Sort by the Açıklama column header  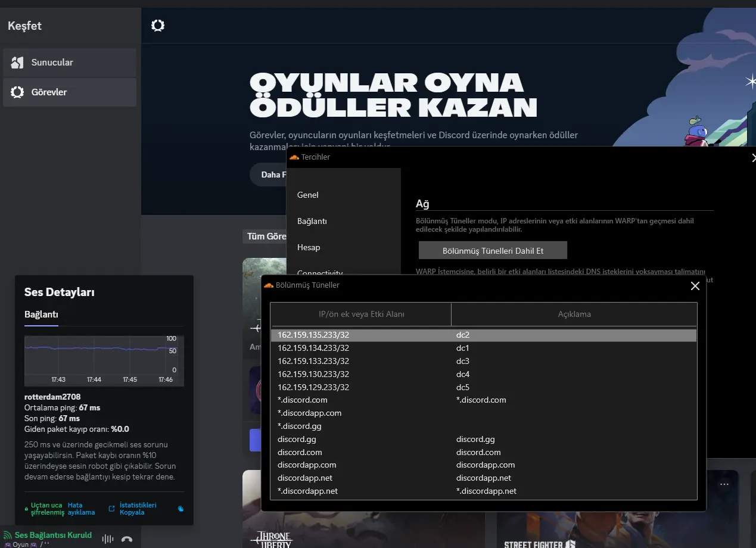pyautogui.click(x=574, y=314)
